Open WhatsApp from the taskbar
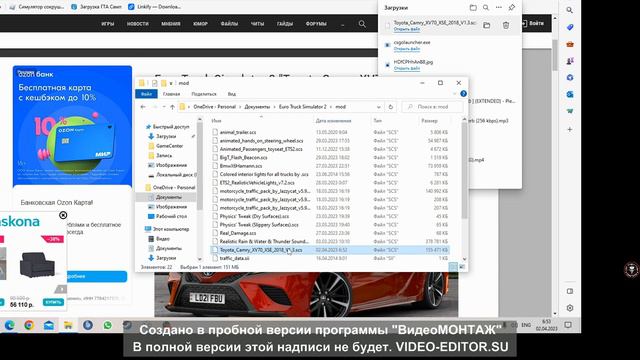 click(107, 325)
